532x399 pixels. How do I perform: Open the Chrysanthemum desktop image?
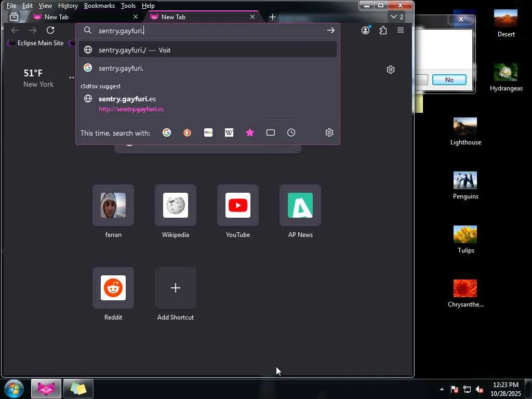tap(465, 293)
